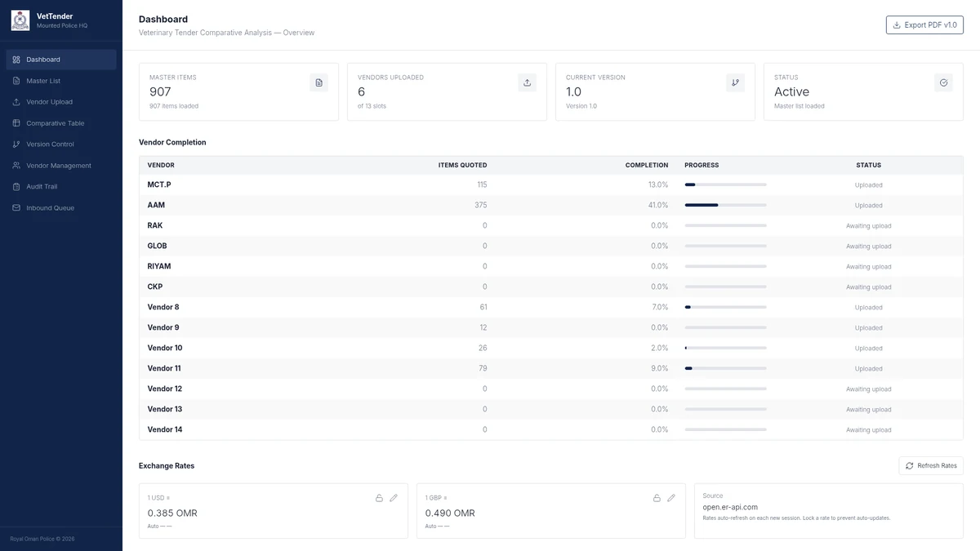Viewport: 980px width, 551px height.
Task: Select Vendor Management in sidebar
Action: pyautogui.click(x=61, y=166)
